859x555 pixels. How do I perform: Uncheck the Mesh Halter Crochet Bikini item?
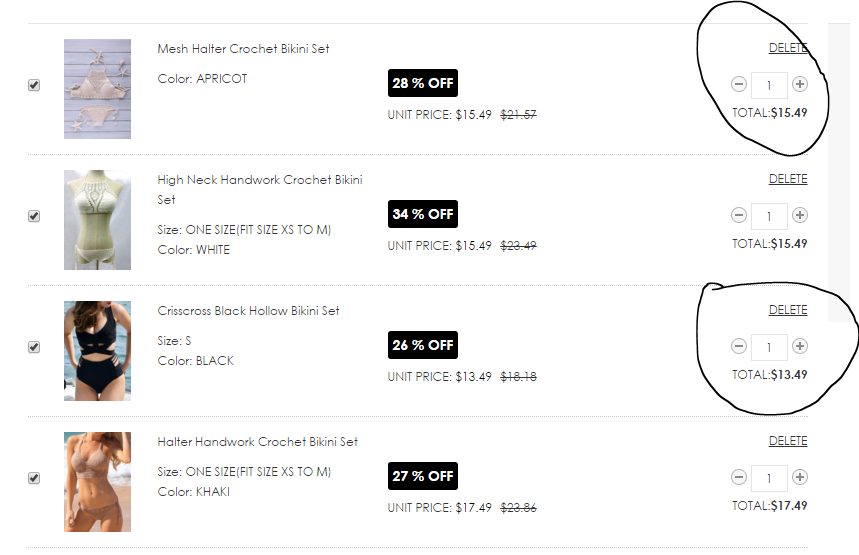[x=34, y=85]
